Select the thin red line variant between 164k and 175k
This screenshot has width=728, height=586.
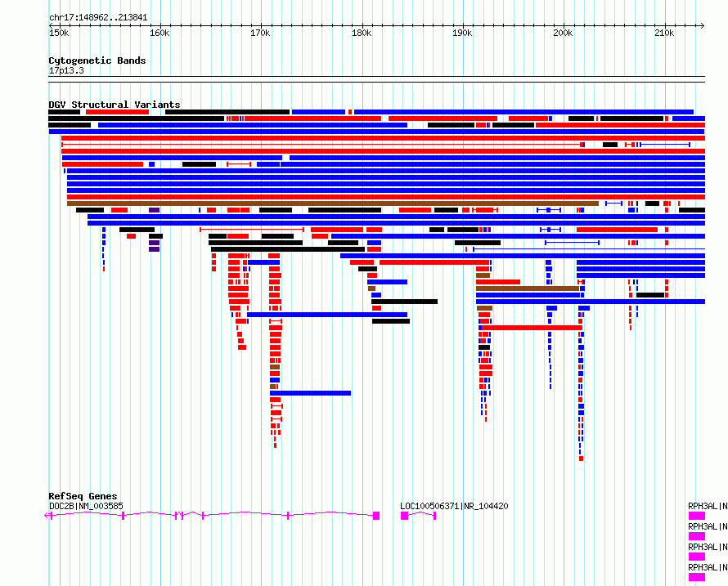point(252,229)
